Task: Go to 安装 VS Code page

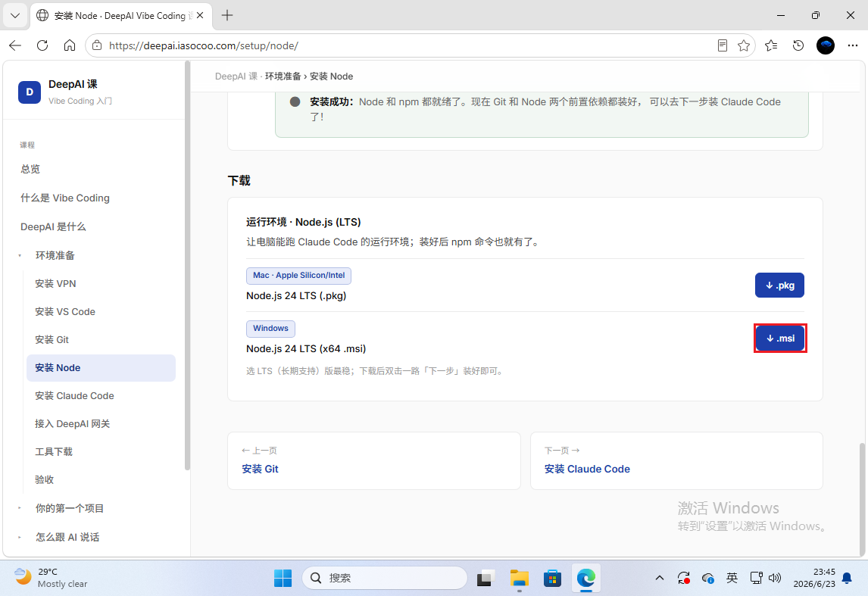Action: [65, 311]
